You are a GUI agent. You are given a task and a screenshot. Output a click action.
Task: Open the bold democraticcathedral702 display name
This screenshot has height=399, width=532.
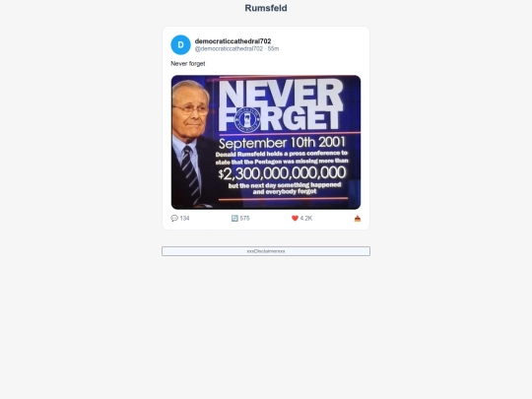click(x=233, y=41)
